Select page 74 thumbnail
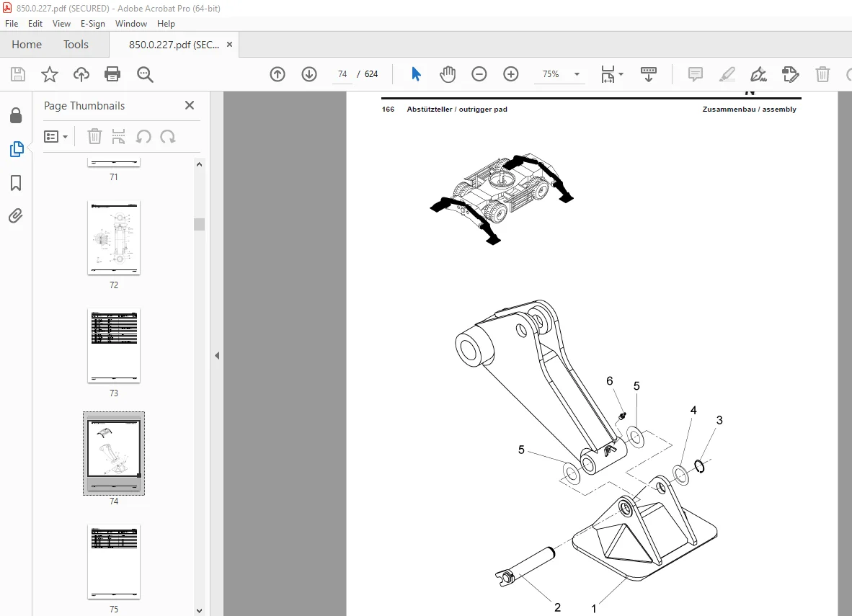 (114, 454)
